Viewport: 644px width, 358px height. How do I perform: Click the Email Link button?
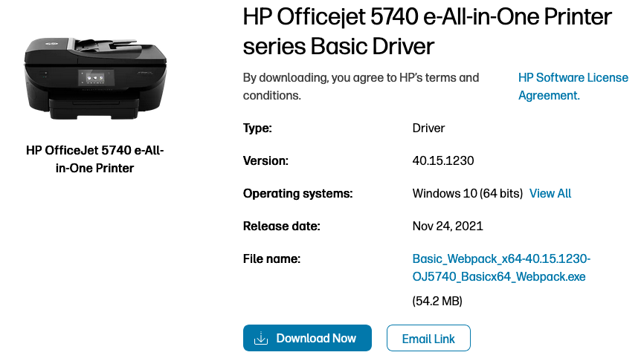point(428,338)
